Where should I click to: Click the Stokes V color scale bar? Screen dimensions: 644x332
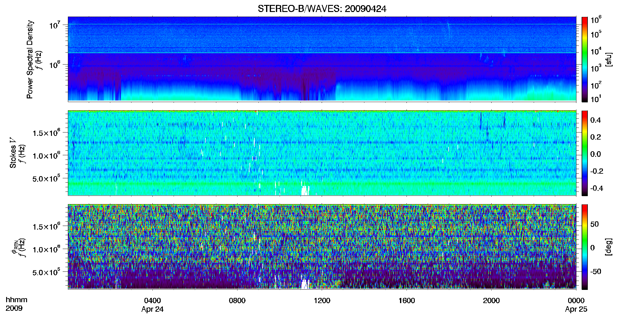(585, 153)
